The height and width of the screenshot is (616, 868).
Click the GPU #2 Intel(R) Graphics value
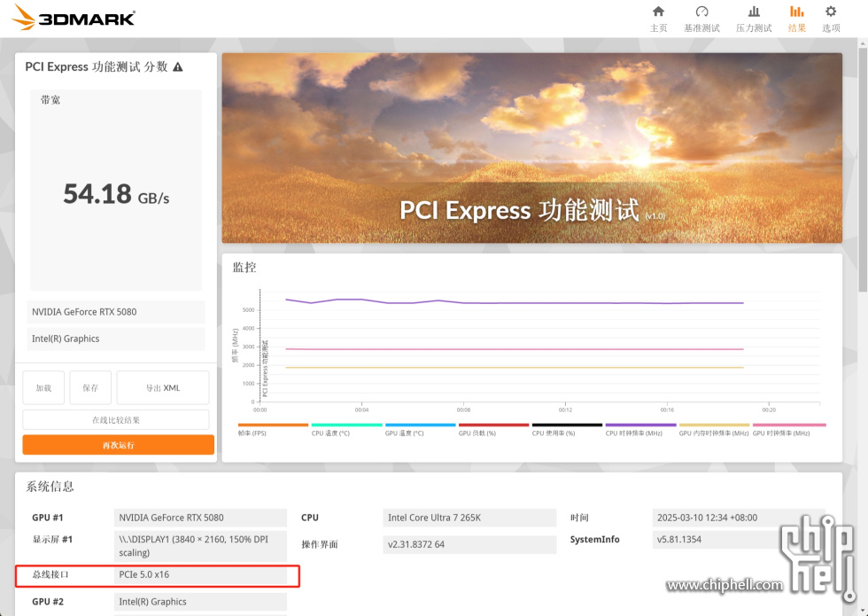tap(200, 602)
